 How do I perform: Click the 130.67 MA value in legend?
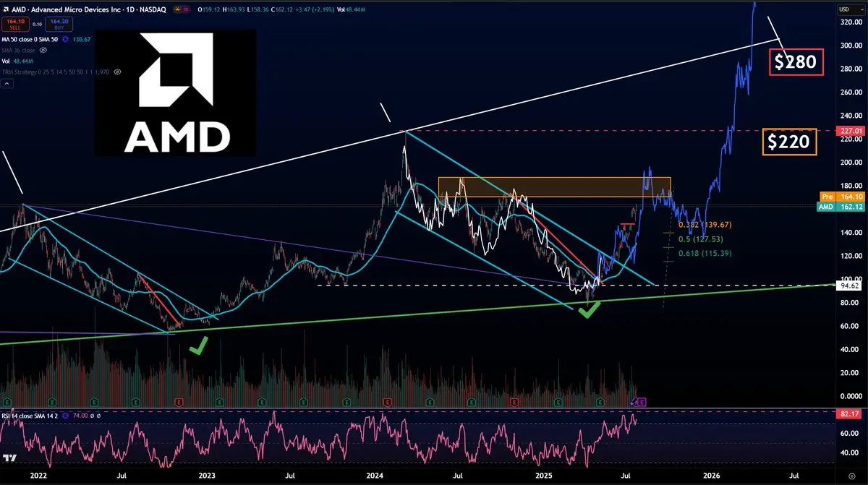82,39
